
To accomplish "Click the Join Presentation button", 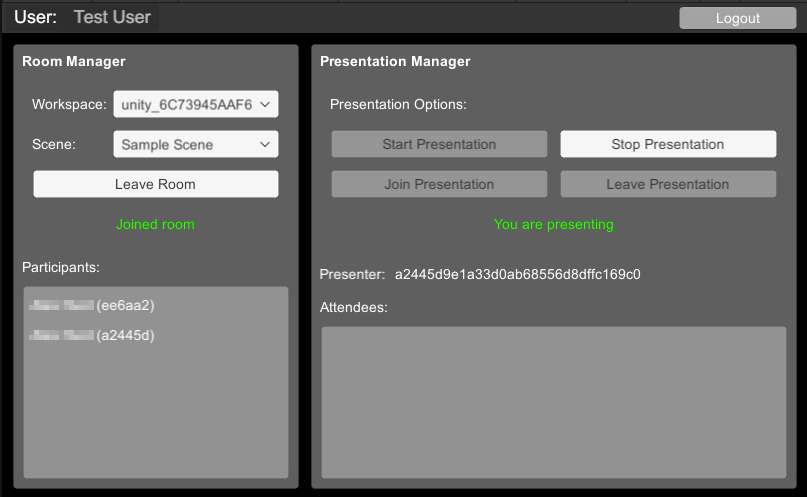I will [x=439, y=184].
